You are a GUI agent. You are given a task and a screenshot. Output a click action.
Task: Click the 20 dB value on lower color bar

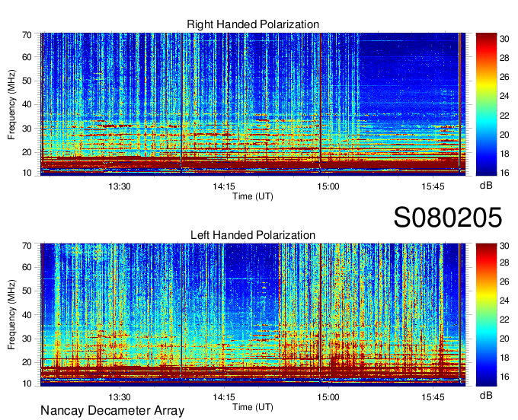tap(504, 339)
